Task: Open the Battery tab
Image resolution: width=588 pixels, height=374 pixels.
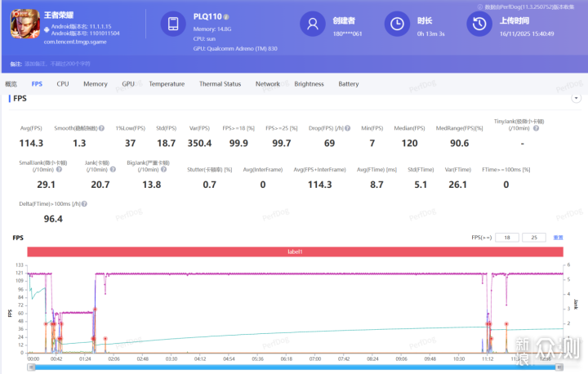Action: point(349,84)
